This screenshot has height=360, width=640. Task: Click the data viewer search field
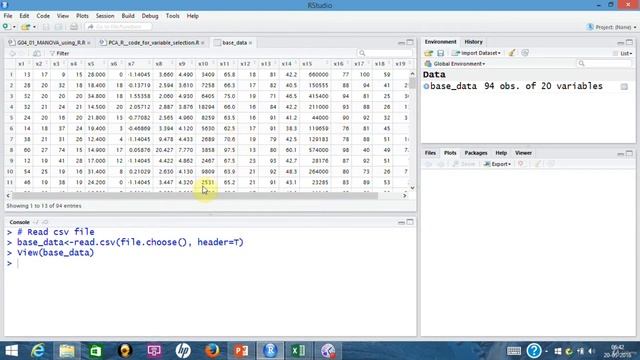[385, 53]
